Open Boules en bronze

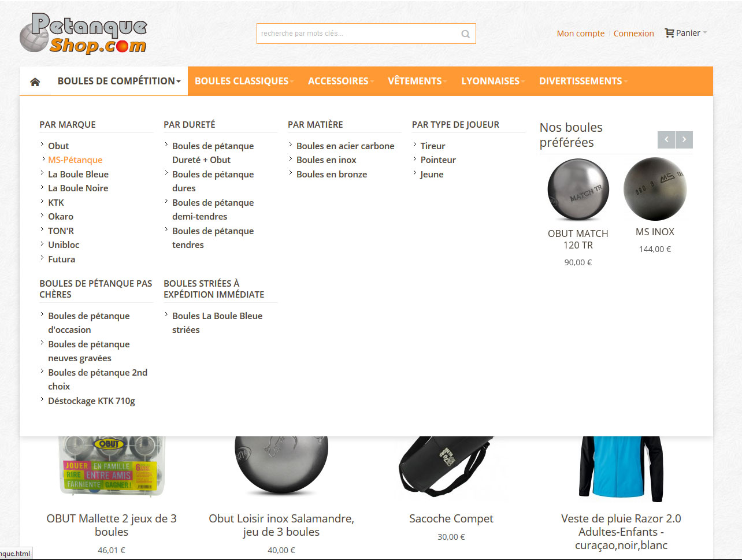click(332, 174)
